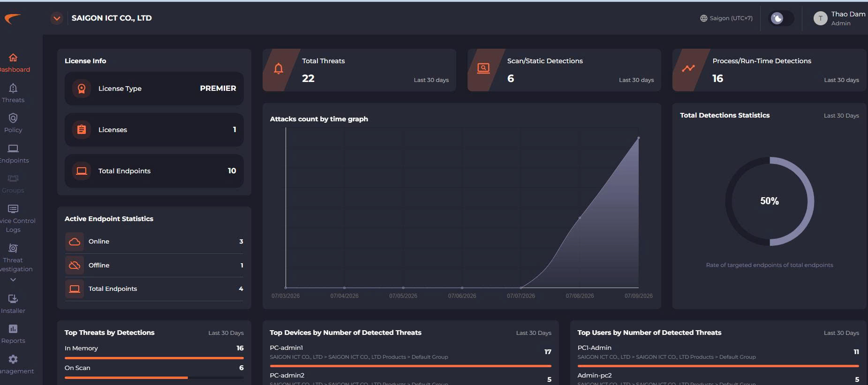
Task: Click the PC-admin1 device name
Action: click(287, 348)
